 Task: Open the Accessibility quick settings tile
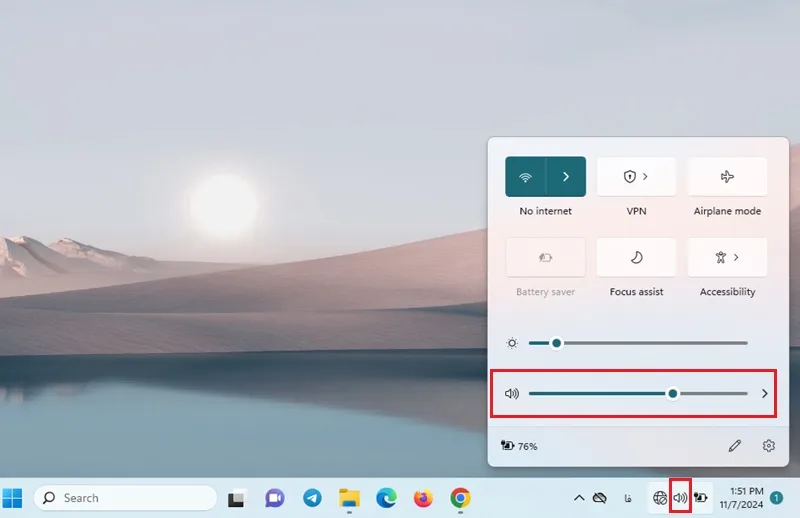727,257
